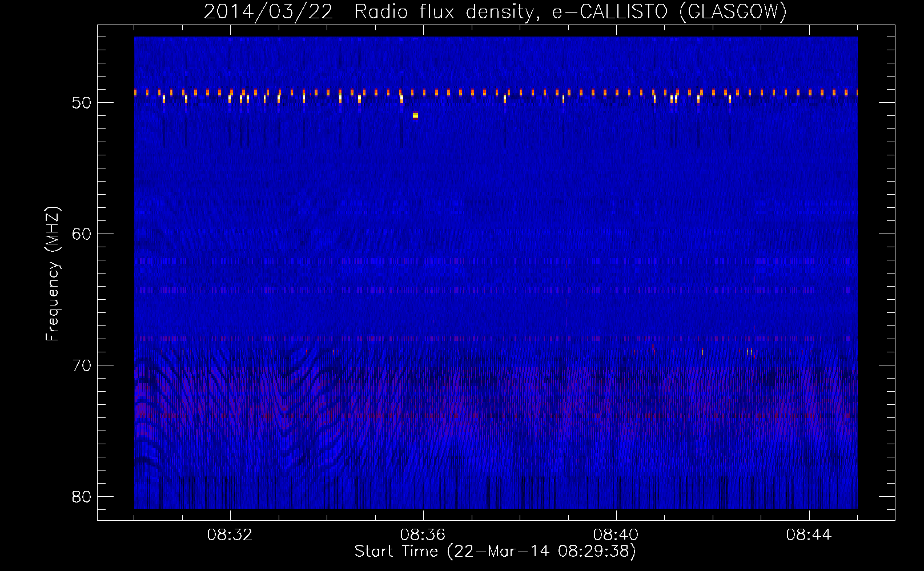The height and width of the screenshot is (571, 924).
Task: Click the '60' frequency tick label
Action: pos(82,234)
